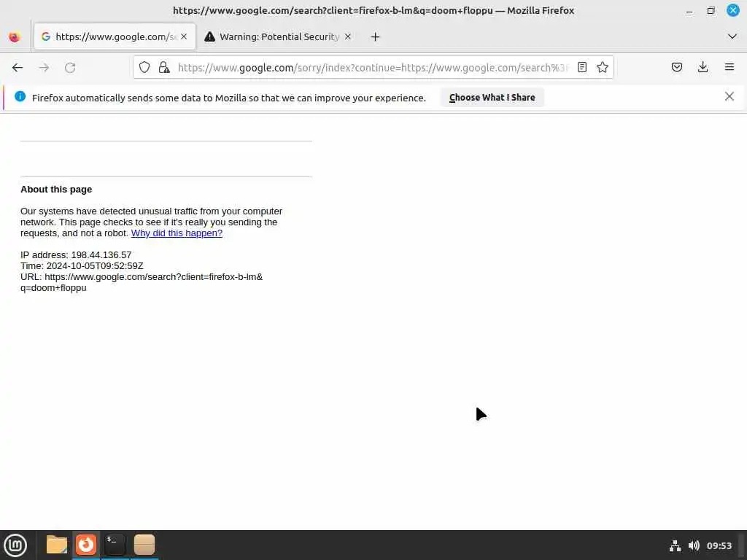Screen dimensions: 747x560
Task: Open the volume control tray icon
Action: [x=694, y=545]
